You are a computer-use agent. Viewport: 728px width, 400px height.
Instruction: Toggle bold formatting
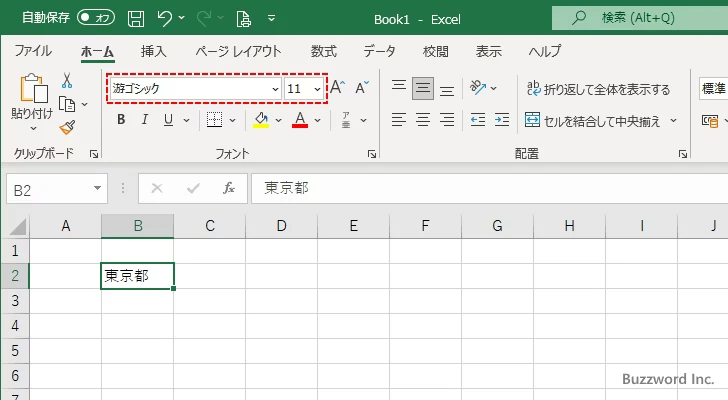point(121,120)
